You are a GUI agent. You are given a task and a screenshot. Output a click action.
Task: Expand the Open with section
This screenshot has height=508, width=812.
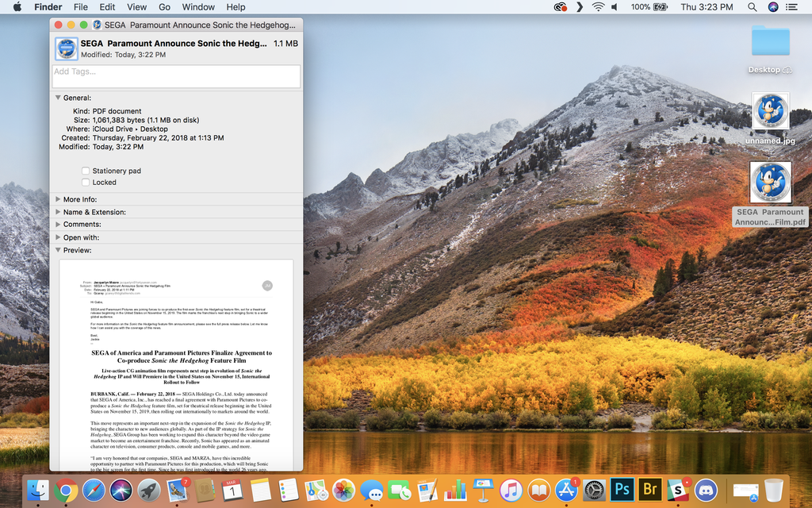pyautogui.click(x=57, y=237)
